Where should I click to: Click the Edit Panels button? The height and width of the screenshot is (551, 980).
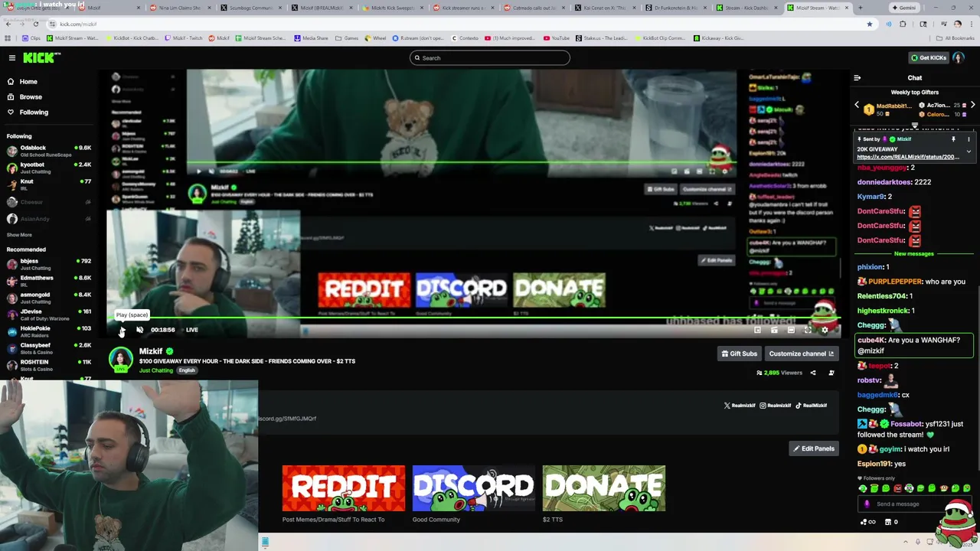click(x=814, y=448)
